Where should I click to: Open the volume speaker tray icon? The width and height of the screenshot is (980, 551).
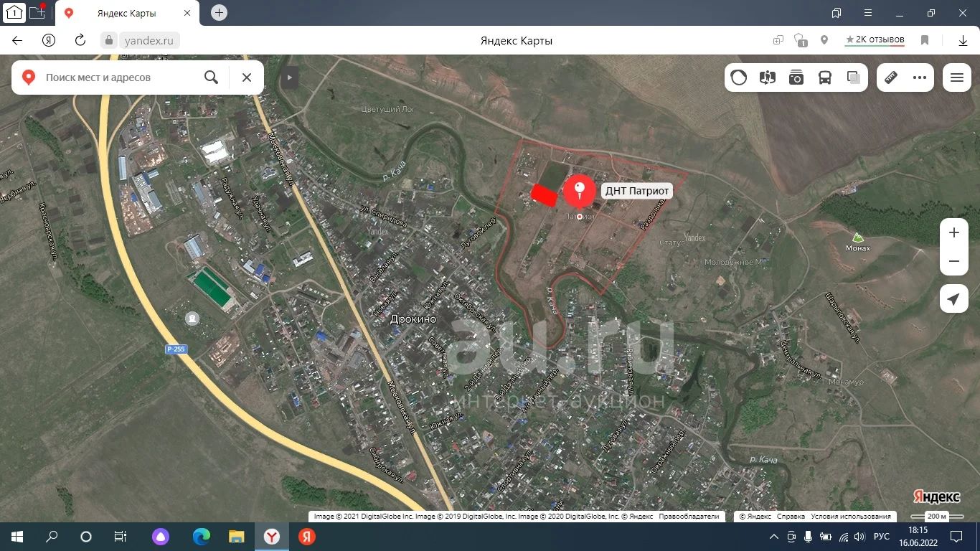860,537
